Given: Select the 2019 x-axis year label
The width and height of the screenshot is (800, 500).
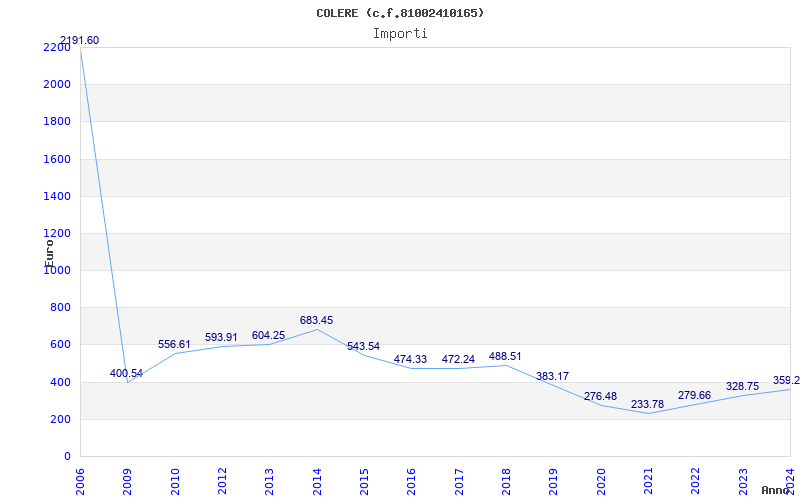Looking at the screenshot, I should coord(554,481).
